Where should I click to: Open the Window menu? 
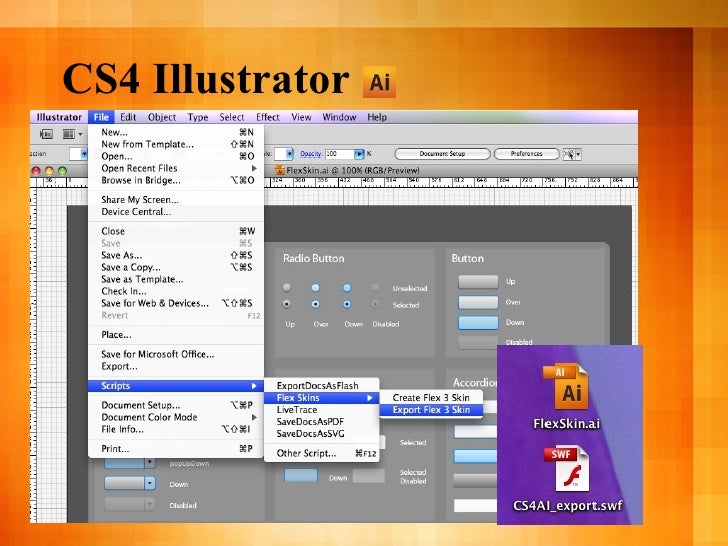pos(339,117)
